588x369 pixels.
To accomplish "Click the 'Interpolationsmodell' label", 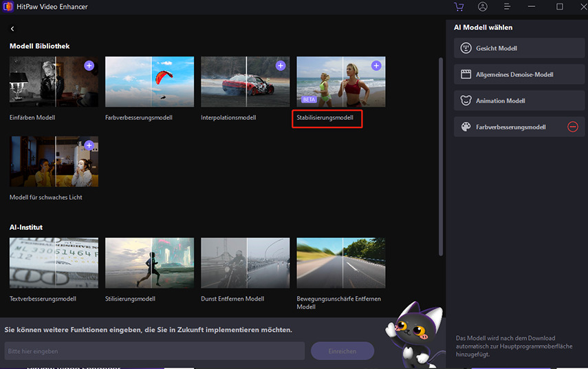I will pyautogui.click(x=228, y=118).
